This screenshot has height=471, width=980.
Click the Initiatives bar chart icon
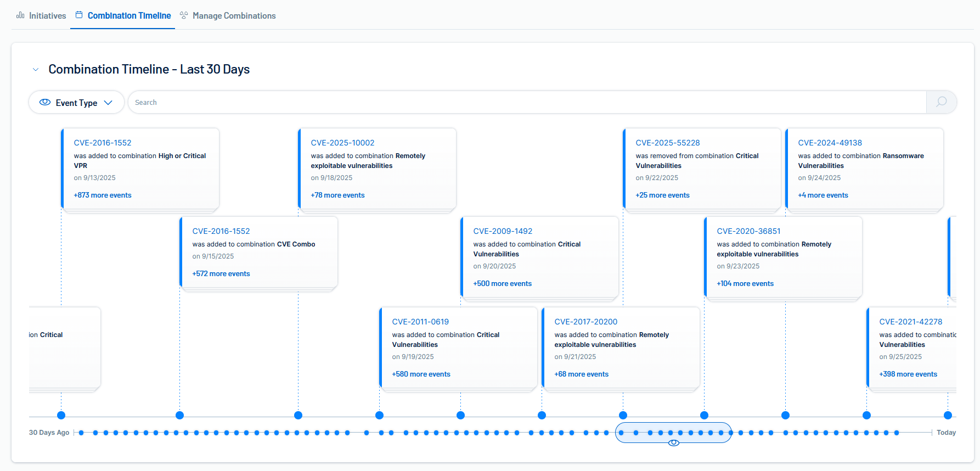(x=20, y=15)
